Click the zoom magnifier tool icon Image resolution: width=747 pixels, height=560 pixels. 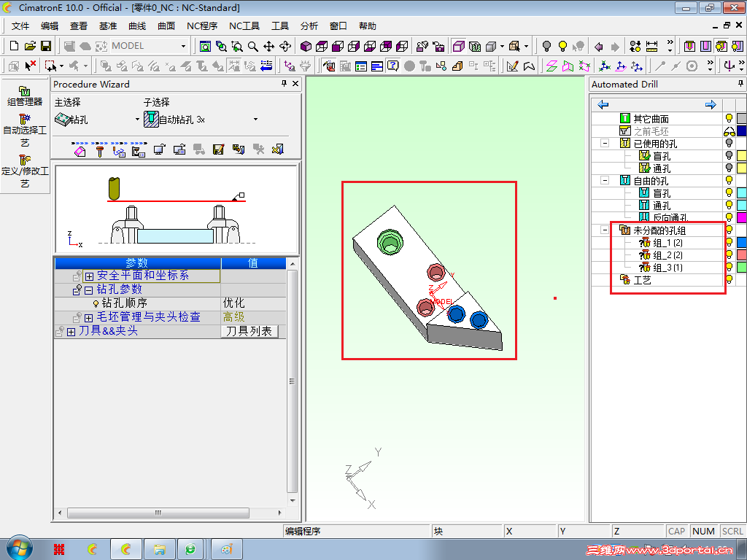[253, 46]
